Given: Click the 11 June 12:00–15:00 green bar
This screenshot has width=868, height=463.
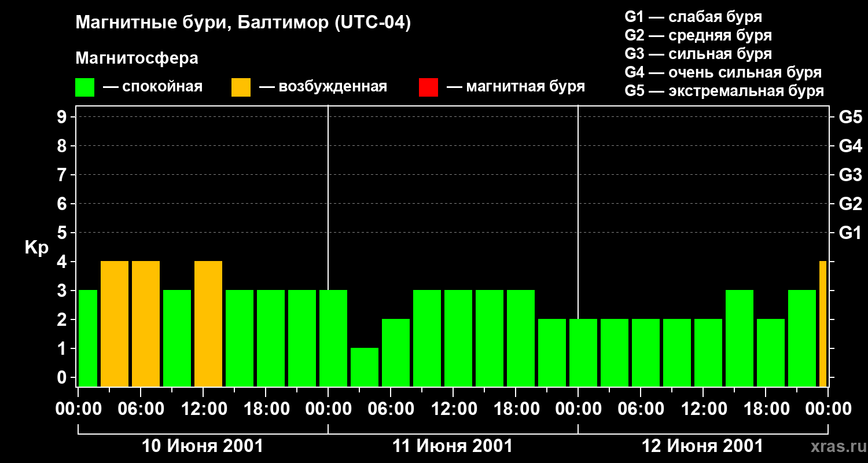Looking at the screenshot, I should click(458, 339).
